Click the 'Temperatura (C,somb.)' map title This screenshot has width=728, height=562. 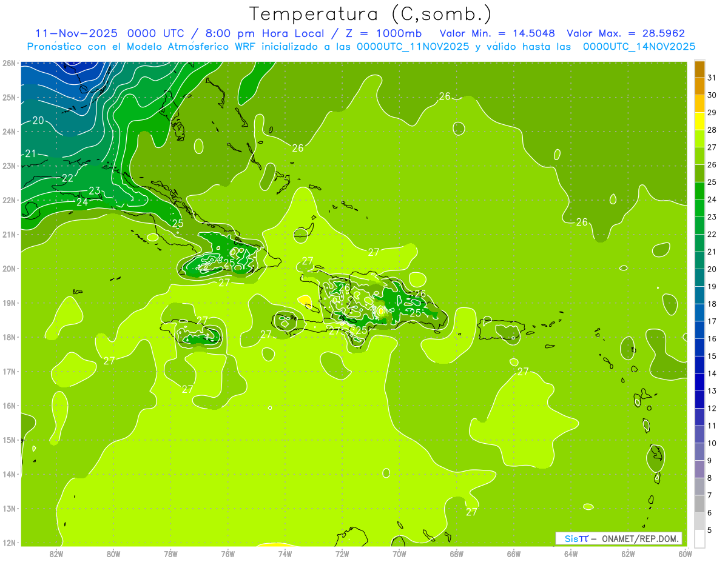click(x=370, y=14)
